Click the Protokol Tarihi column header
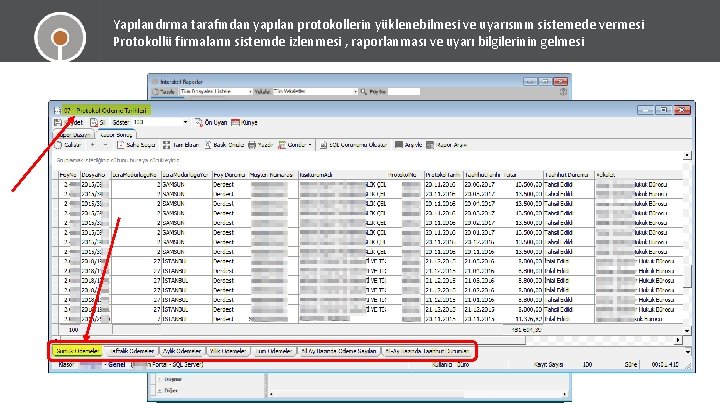Screen dimensions: 720x405 (443, 175)
